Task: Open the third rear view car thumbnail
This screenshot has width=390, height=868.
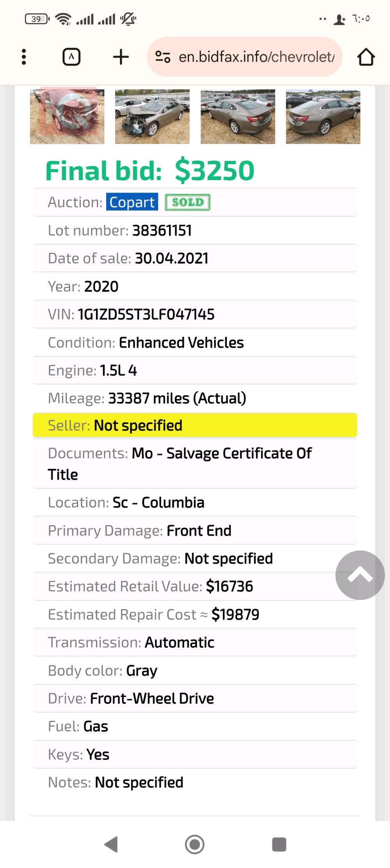Action: pyautogui.click(x=238, y=116)
